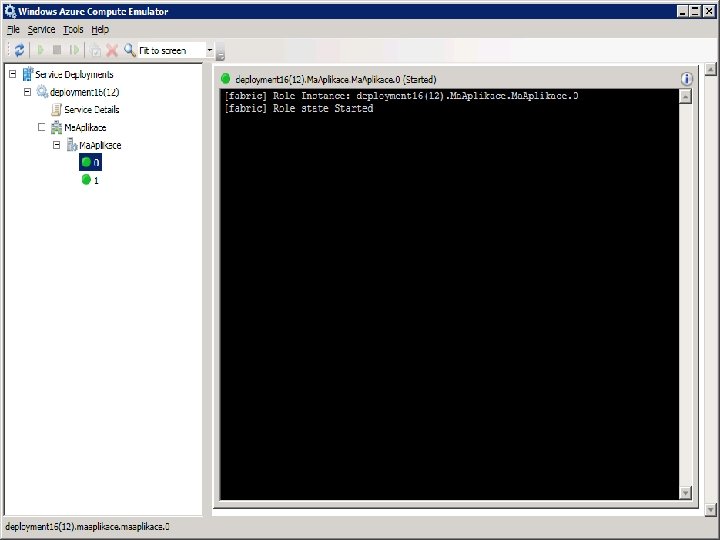
Task: Select the deployment16(12) tree label
Action: 85,92
